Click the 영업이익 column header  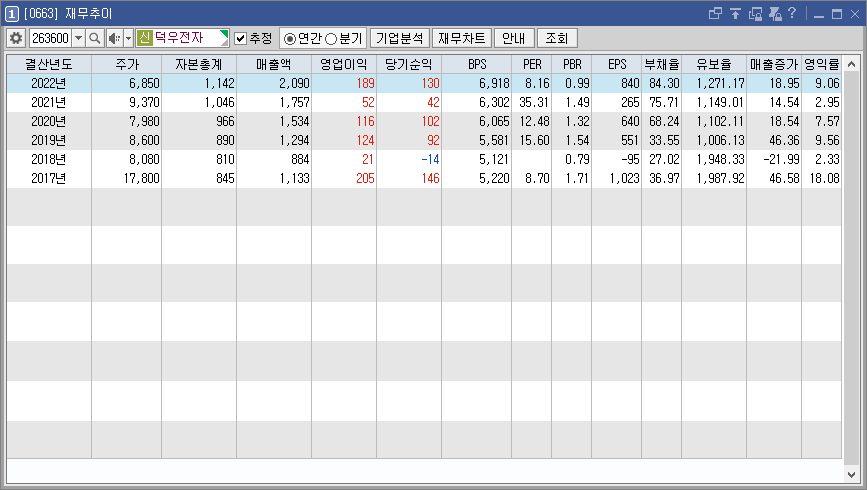344,64
